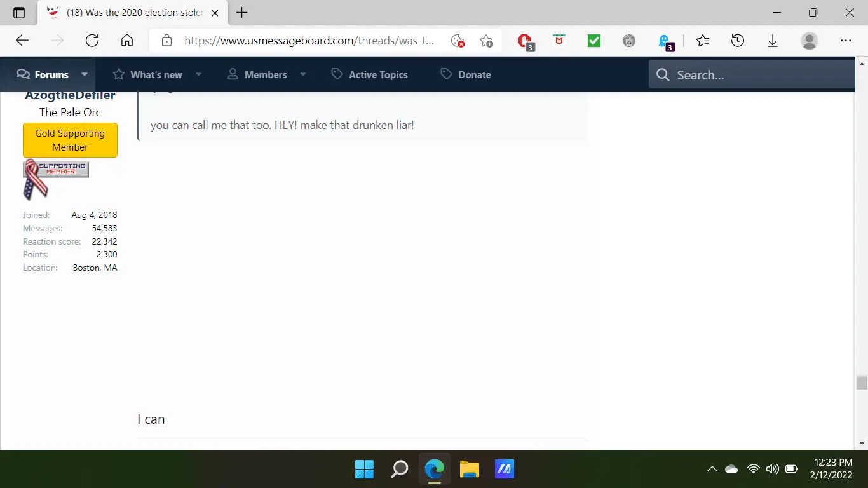Open the volume tray icon
The image size is (868, 488).
[x=773, y=470]
